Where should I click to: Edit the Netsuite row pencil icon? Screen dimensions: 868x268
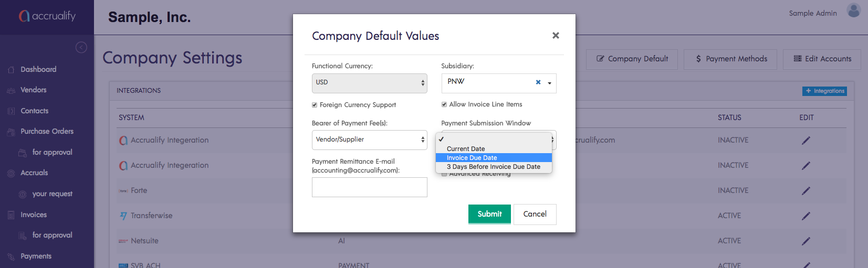point(806,241)
